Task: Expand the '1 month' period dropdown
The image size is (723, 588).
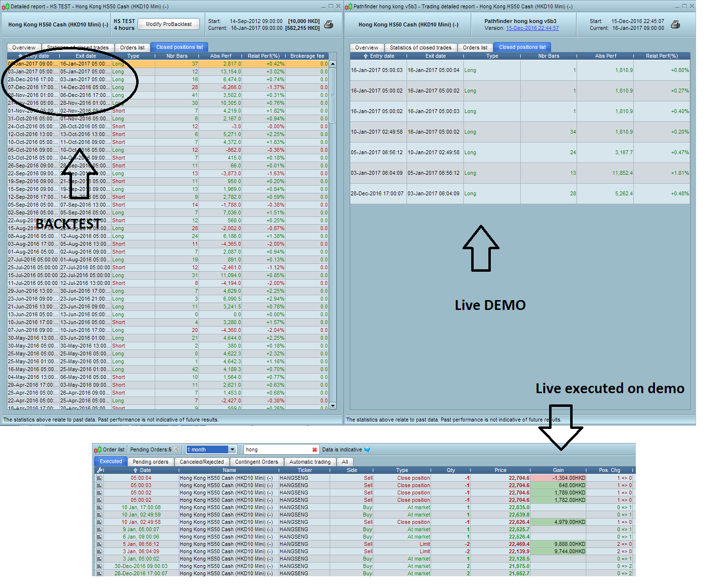Action: point(233,449)
